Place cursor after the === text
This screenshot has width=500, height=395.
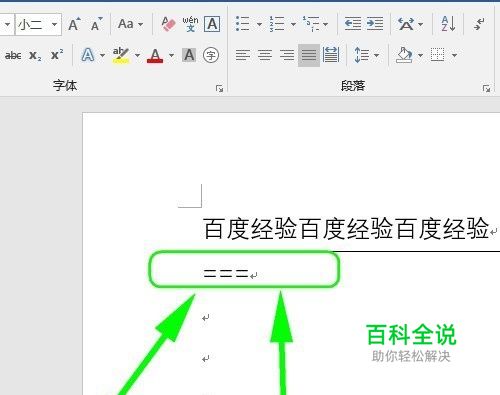click(x=250, y=274)
